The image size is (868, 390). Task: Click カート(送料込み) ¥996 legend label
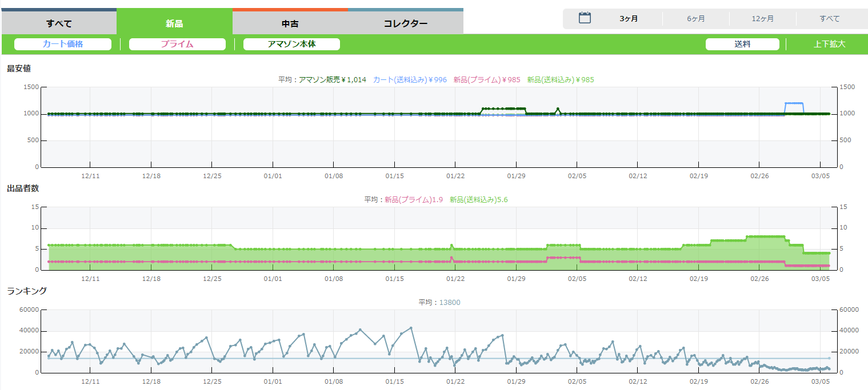[x=410, y=80]
